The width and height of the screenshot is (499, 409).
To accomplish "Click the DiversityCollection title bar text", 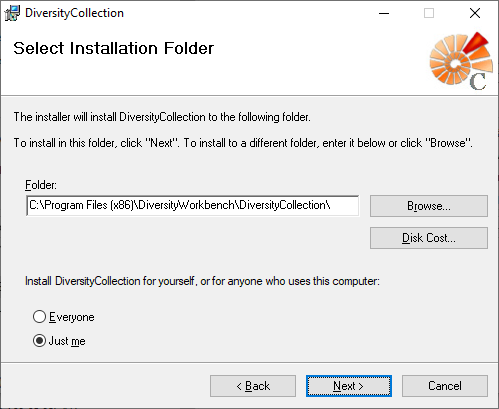I will tap(74, 13).
